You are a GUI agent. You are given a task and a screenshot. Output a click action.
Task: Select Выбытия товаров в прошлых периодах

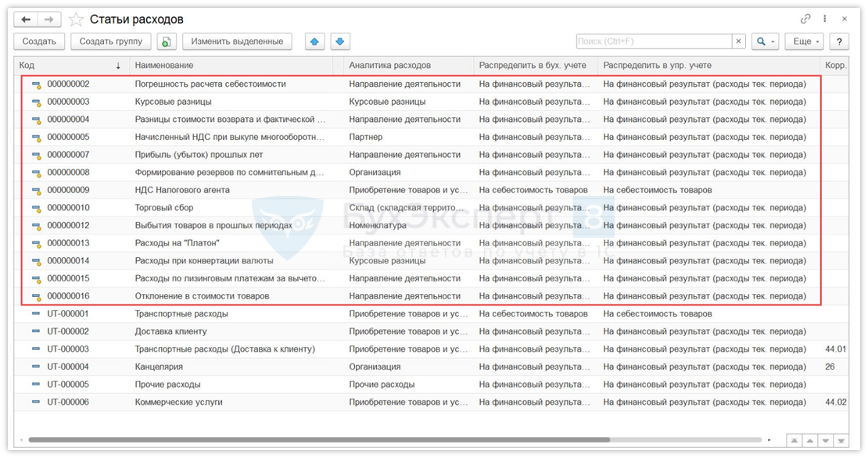431,226
